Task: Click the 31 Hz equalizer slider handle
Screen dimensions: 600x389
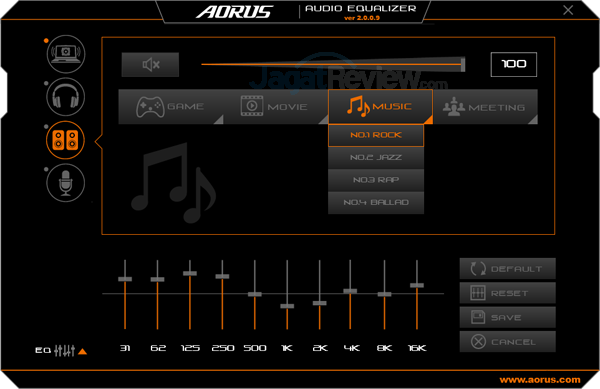Action: coord(125,279)
